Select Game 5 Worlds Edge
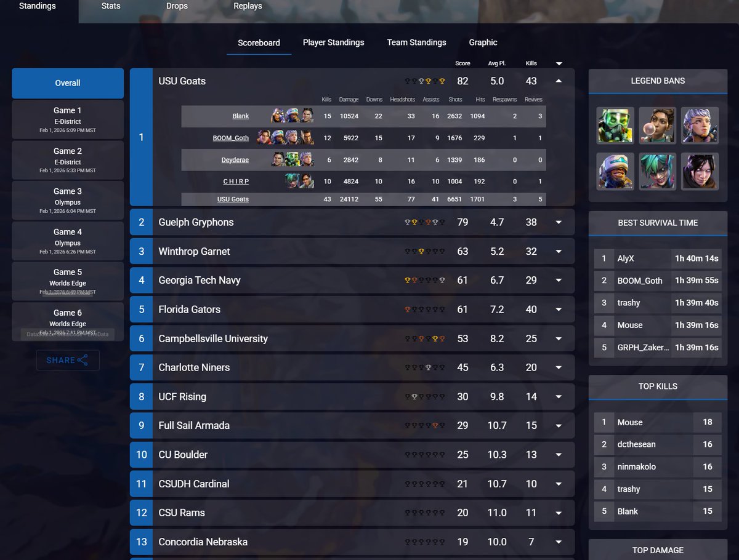 pyautogui.click(x=68, y=281)
